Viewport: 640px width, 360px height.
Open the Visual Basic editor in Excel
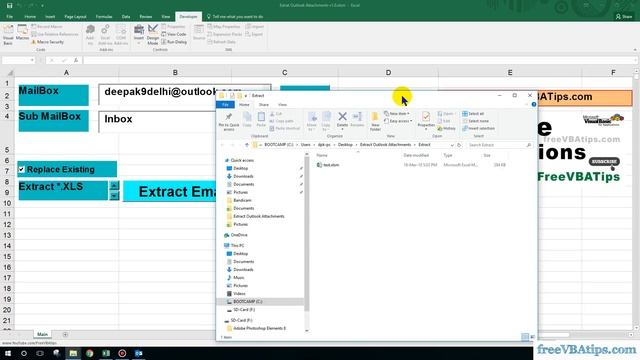pyautogui.click(x=8, y=34)
